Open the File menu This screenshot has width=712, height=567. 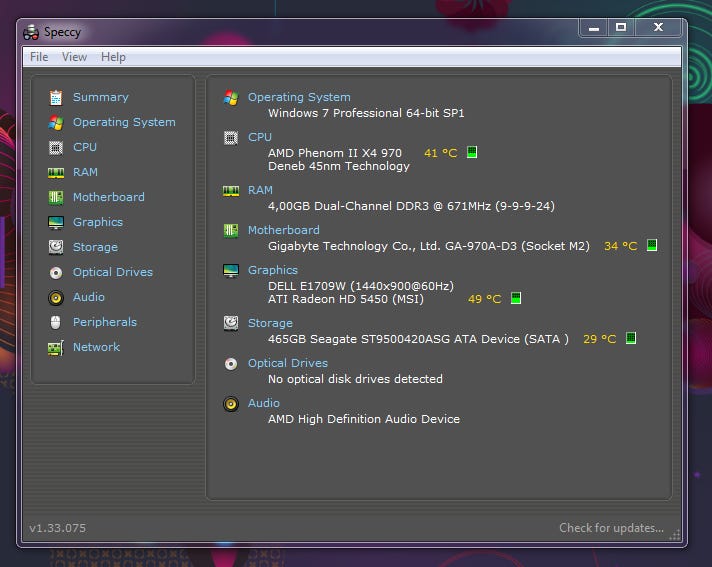tap(39, 57)
